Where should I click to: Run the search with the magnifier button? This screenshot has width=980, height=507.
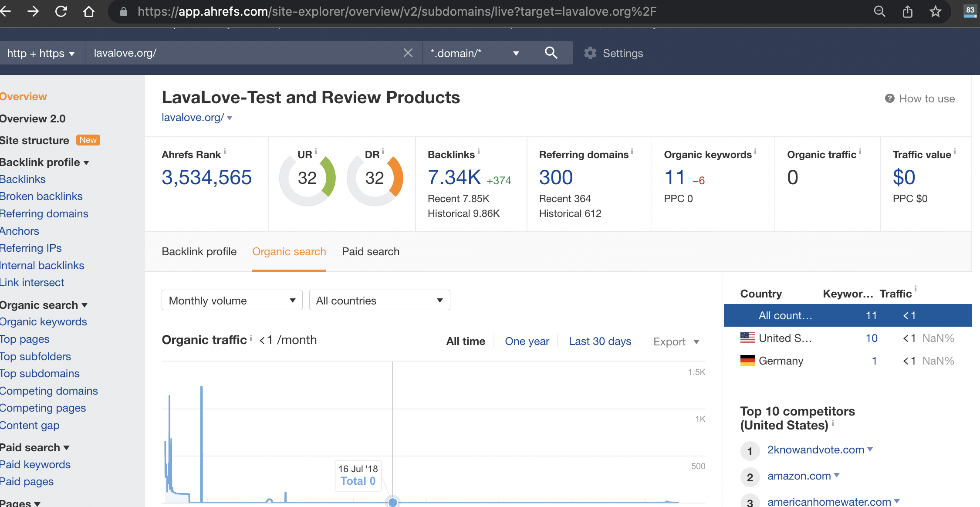coord(551,53)
